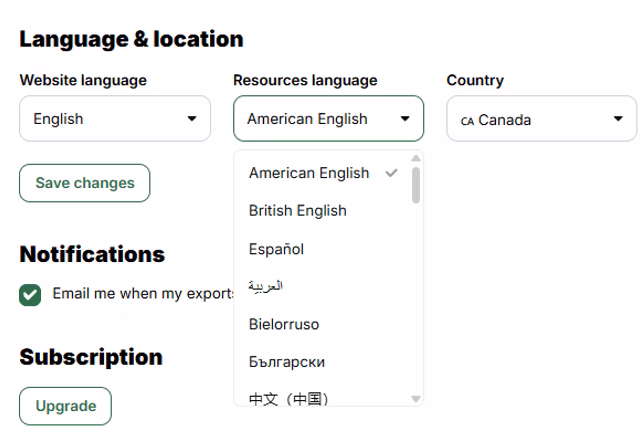The height and width of the screenshot is (426, 642).
Task: Click the Website language label
Action: click(x=83, y=80)
